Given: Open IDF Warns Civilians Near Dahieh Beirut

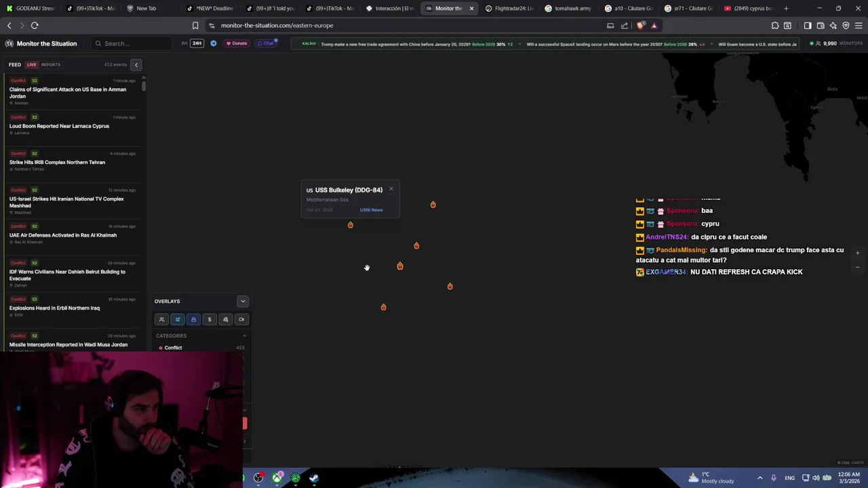Looking at the screenshot, I should (x=67, y=275).
